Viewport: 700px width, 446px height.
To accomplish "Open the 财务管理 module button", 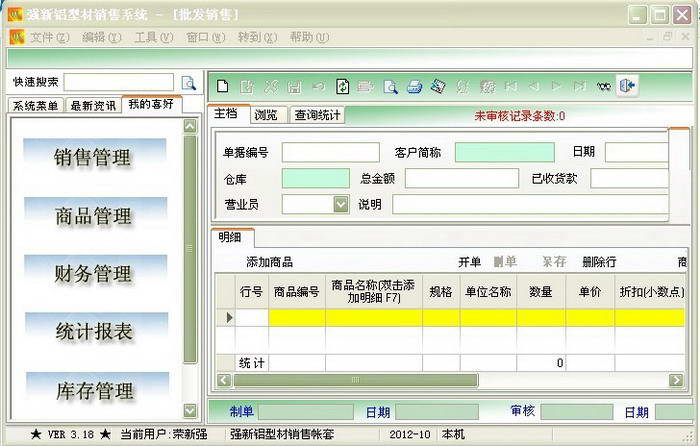I will tap(94, 273).
